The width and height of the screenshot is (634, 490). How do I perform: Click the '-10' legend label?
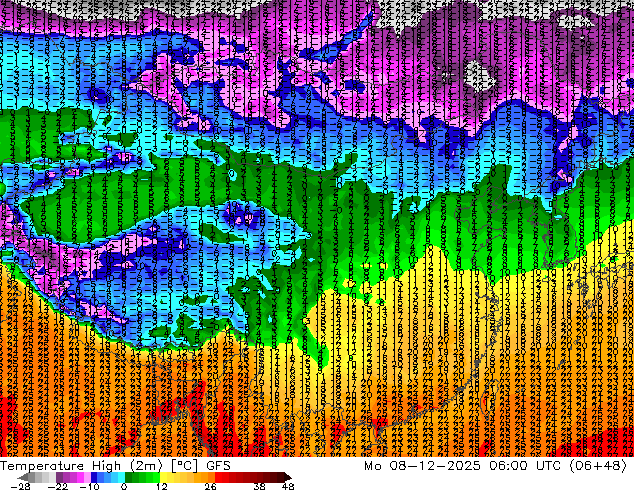[89, 486]
